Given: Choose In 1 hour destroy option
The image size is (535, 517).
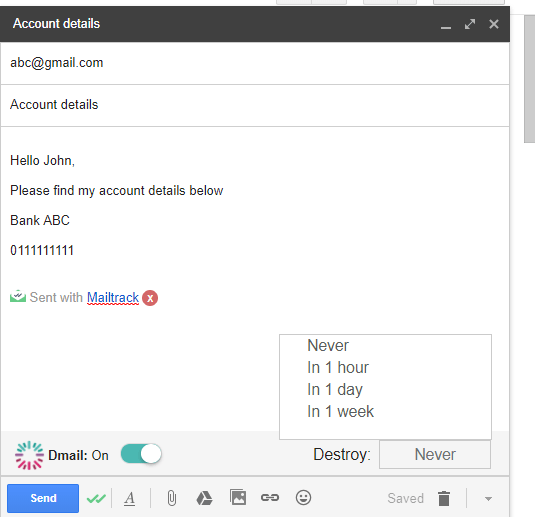Looking at the screenshot, I should (338, 368).
